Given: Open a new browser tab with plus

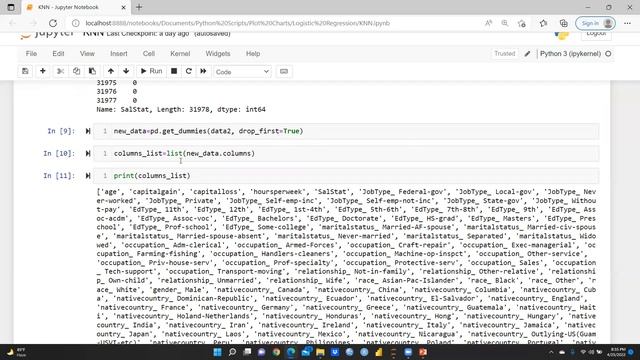Looking at the screenshot, I should point(139,7).
